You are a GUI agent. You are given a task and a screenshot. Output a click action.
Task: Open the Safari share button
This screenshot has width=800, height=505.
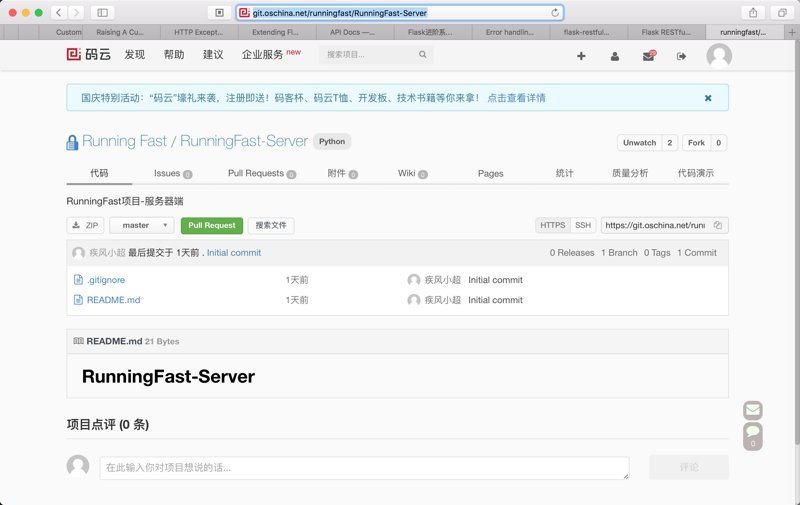tap(753, 13)
